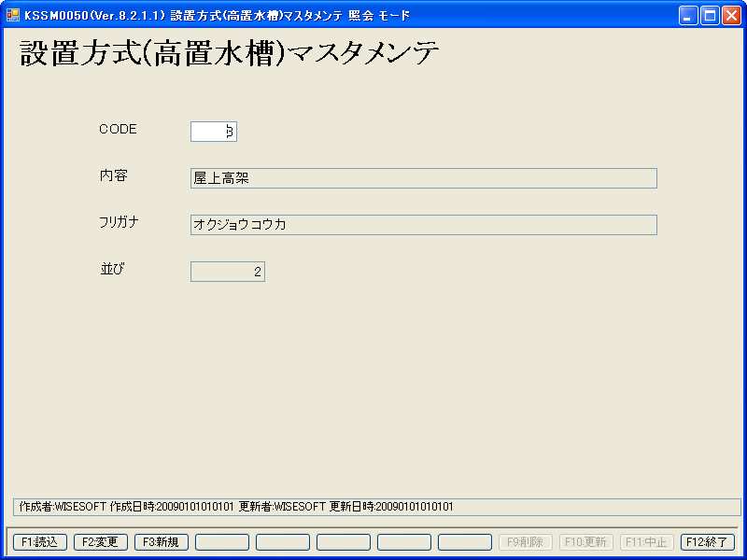Select the 内容 field containing 屋上高架
Image resolution: width=747 pixels, height=560 pixels.
click(423, 178)
